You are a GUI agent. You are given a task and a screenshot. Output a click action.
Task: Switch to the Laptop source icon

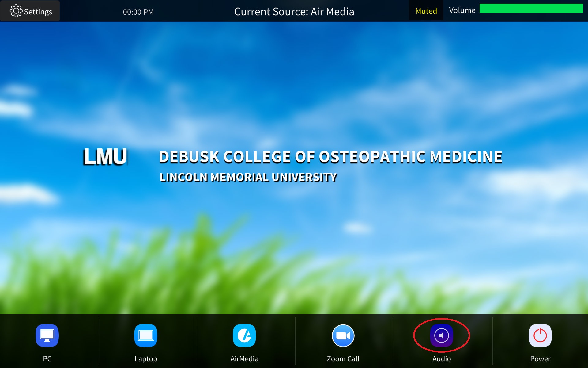coord(146,335)
